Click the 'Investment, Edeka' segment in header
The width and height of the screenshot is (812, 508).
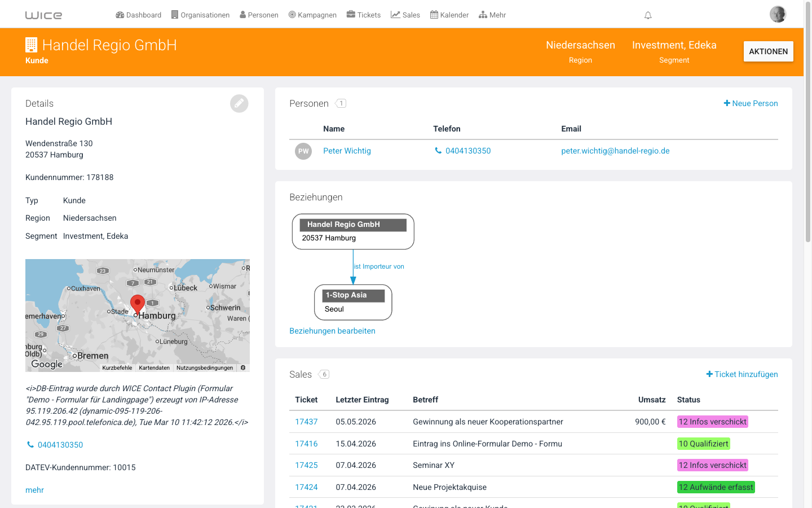(674, 45)
